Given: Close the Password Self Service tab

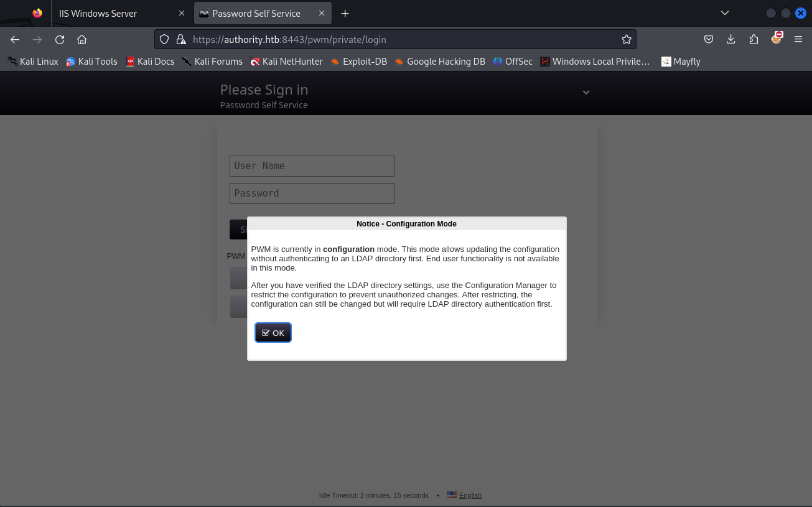Looking at the screenshot, I should 320,13.
